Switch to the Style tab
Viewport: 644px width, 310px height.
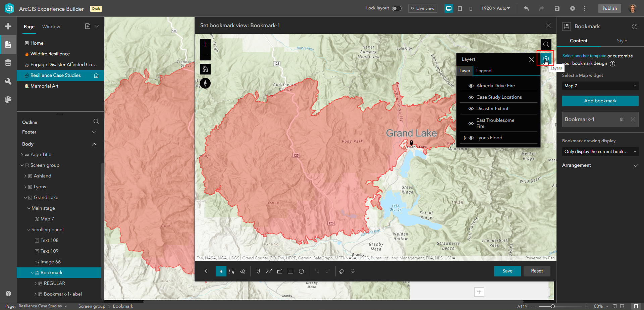622,41
